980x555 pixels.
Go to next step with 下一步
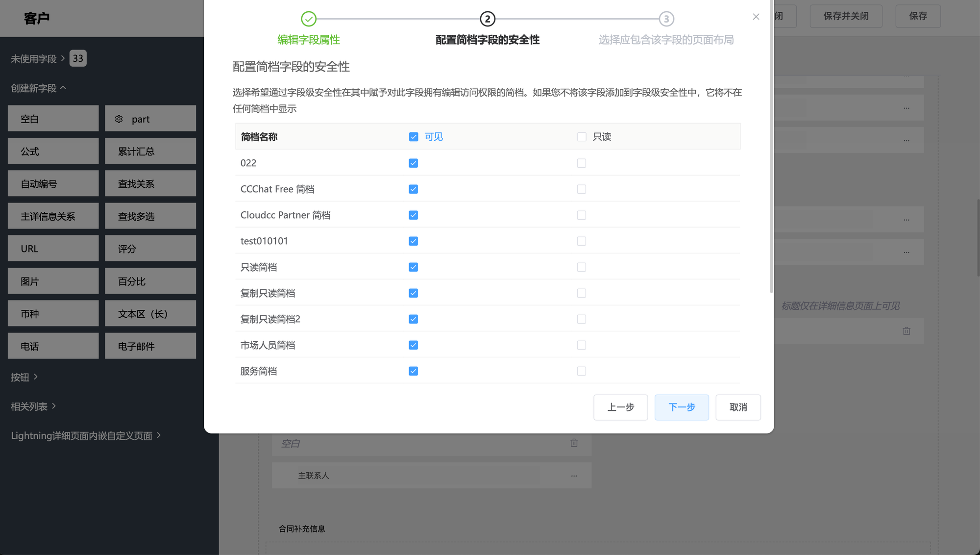tap(682, 407)
